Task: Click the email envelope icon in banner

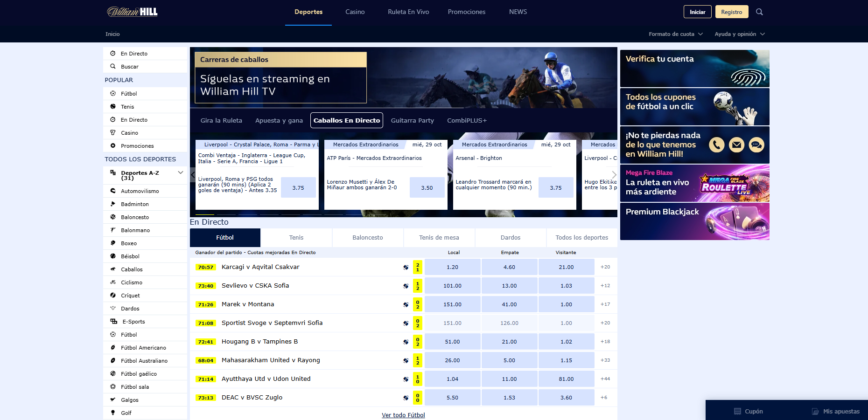Action: 737,145
